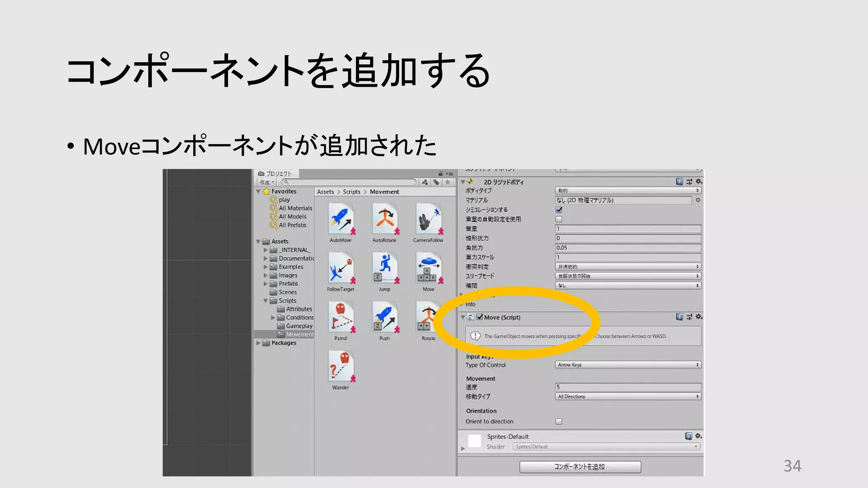This screenshot has height=488, width=868.
Task: Expand the Packages folder arrow
Action: coord(258,343)
